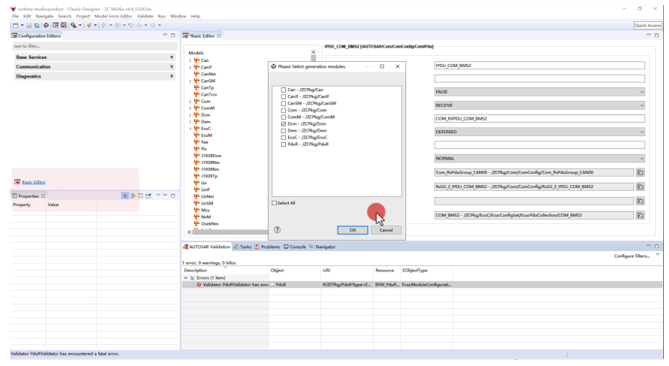Confirm generation modules with OK
This screenshot has height=366, width=669.
point(352,230)
